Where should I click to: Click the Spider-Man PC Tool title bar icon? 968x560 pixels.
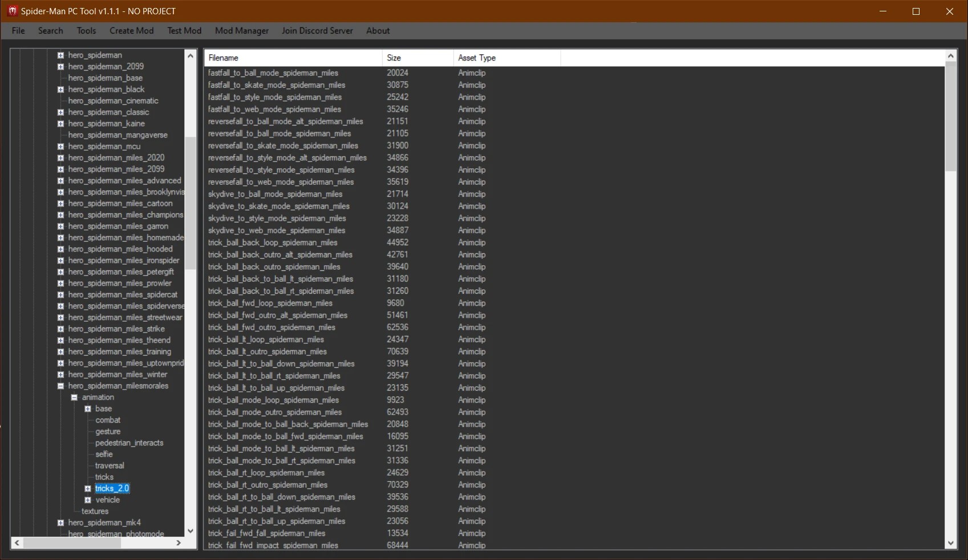[x=12, y=11]
